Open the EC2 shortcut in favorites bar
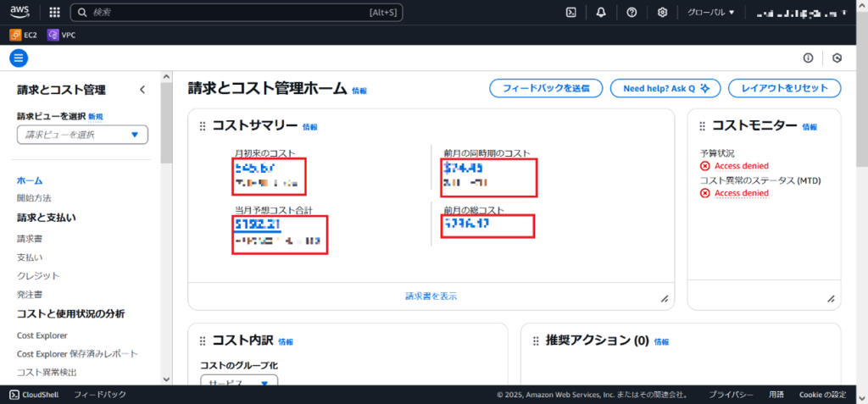Viewport: 868px width, 404px height. pyautogui.click(x=25, y=35)
